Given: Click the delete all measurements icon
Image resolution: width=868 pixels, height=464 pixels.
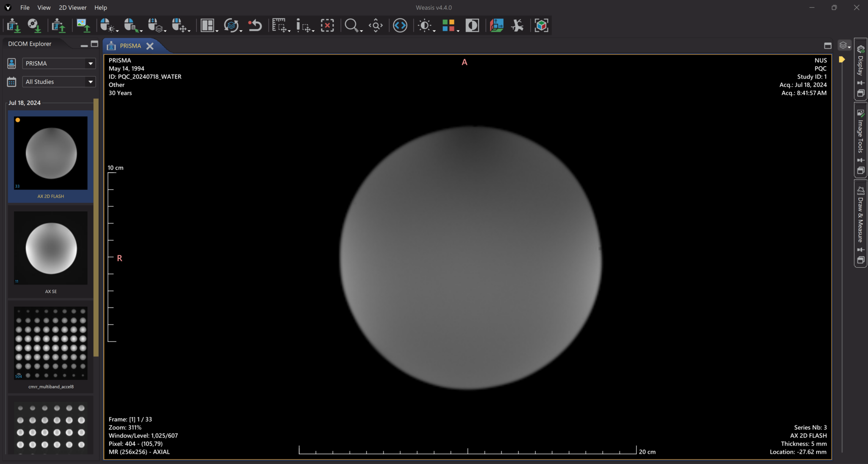Looking at the screenshot, I should 327,25.
